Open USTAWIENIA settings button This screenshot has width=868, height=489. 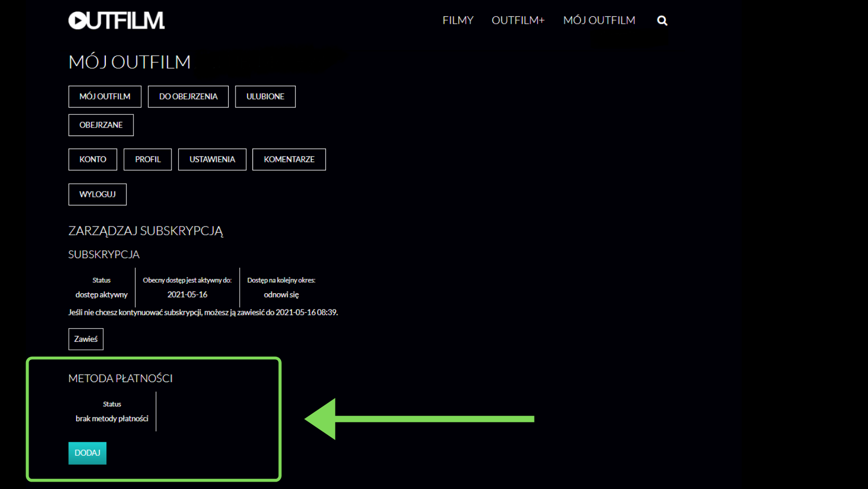[212, 159]
